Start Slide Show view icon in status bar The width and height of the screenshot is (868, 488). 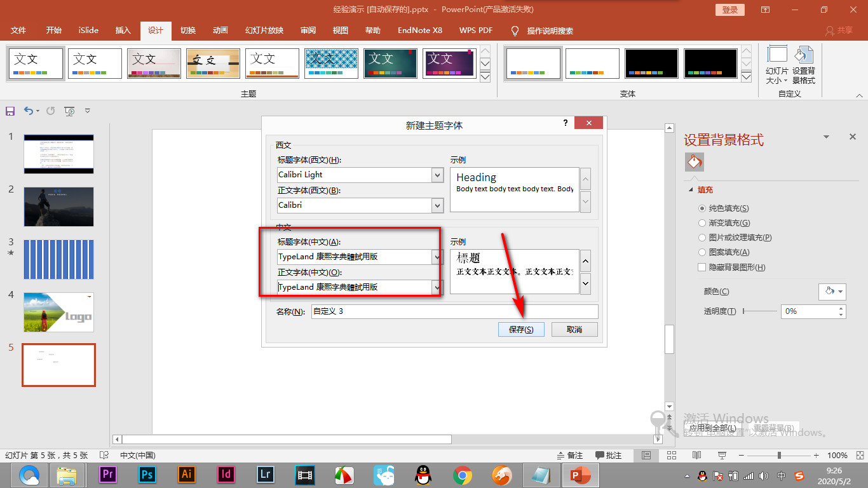click(722, 456)
